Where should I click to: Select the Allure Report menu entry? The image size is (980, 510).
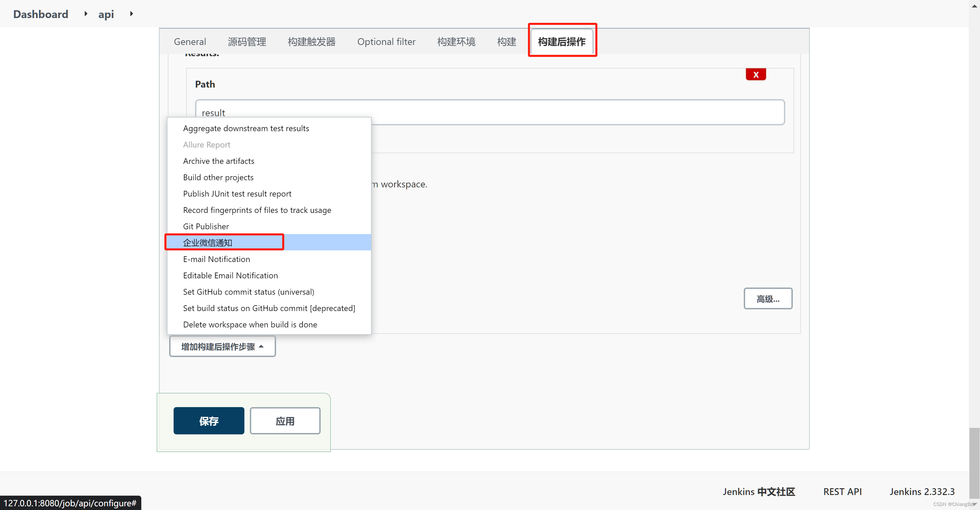click(x=269, y=145)
